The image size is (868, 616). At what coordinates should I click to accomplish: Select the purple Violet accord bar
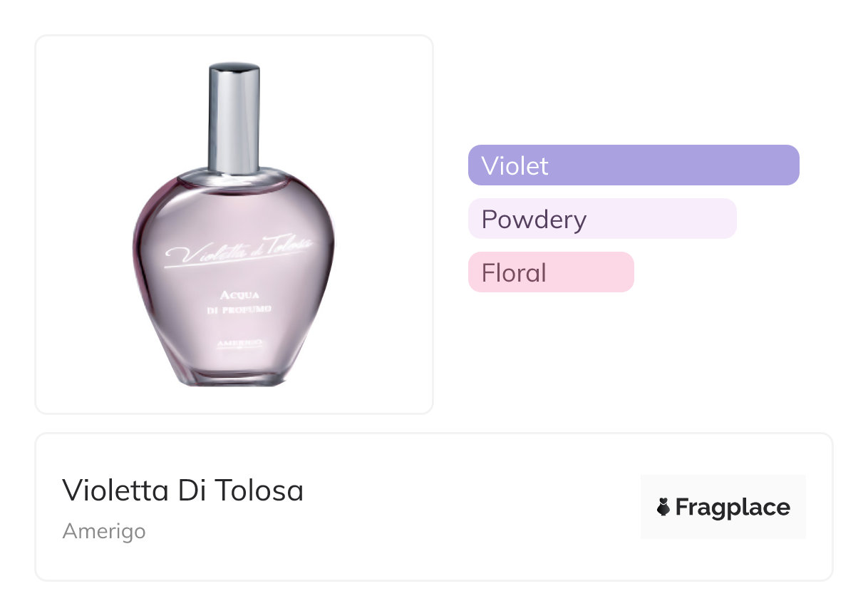(x=634, y=165)
